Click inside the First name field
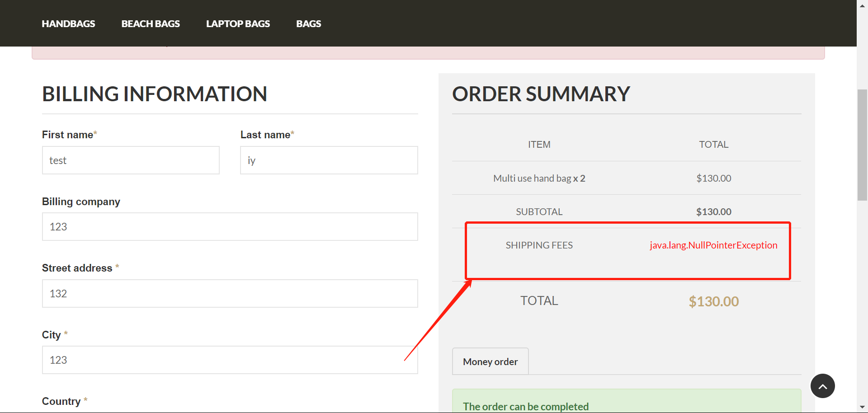The image size is (868, 413). [x=130, y=160]
